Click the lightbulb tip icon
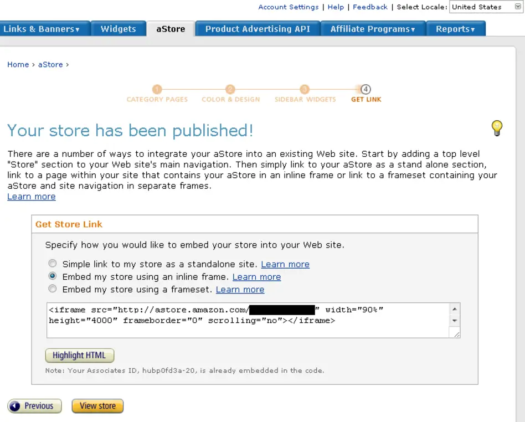The height and width of the screenshot is (422, 525). (x=497, y=128)
